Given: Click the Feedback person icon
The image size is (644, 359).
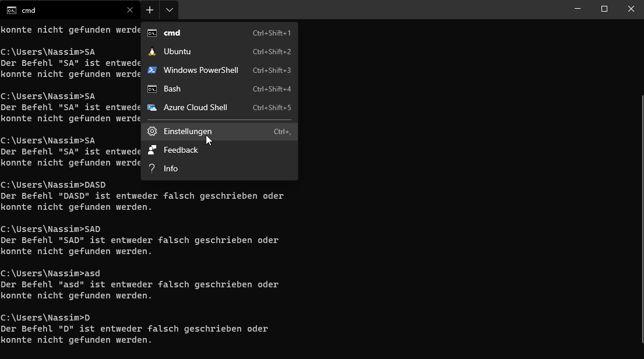Looking at the screenshot, I should (x=152, y=150).
